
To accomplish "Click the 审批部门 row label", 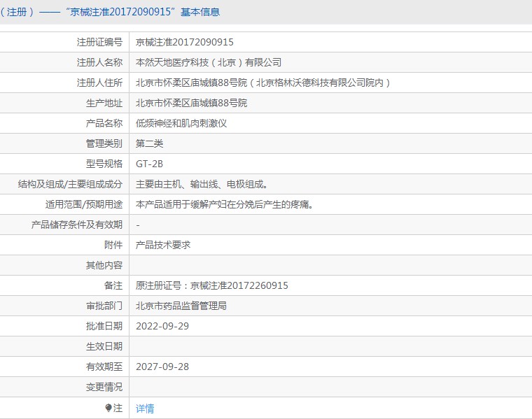I will click(104, 306).
